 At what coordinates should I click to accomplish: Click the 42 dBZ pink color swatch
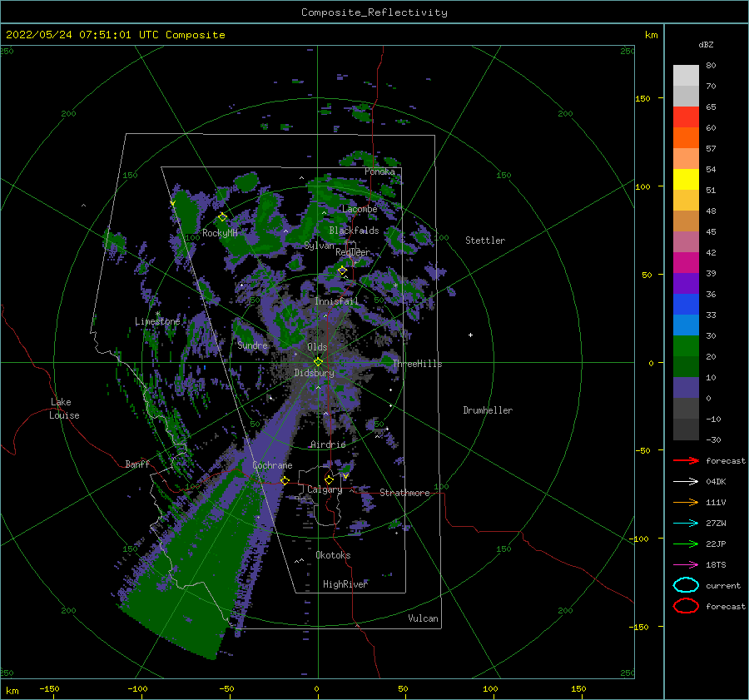point(686,241)
